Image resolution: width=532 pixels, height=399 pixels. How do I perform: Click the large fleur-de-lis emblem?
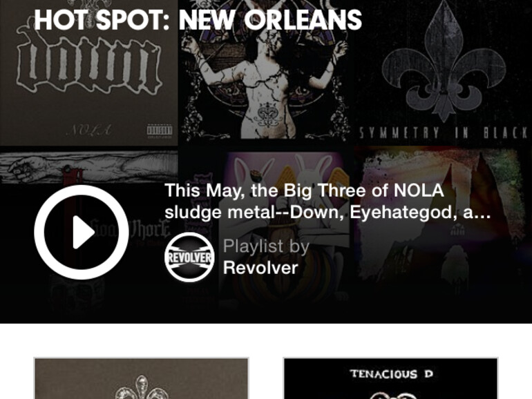coord(444,61)
